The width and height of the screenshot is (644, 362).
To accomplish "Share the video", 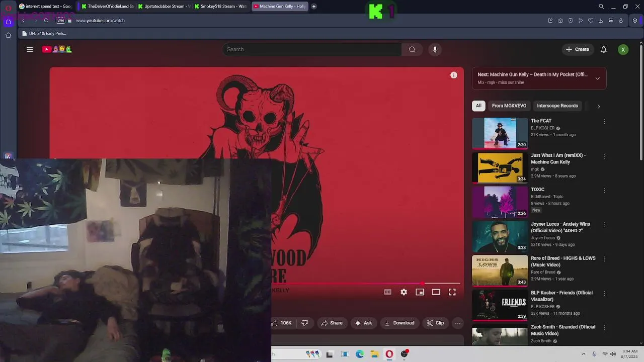I will click(x=332, y=323).
